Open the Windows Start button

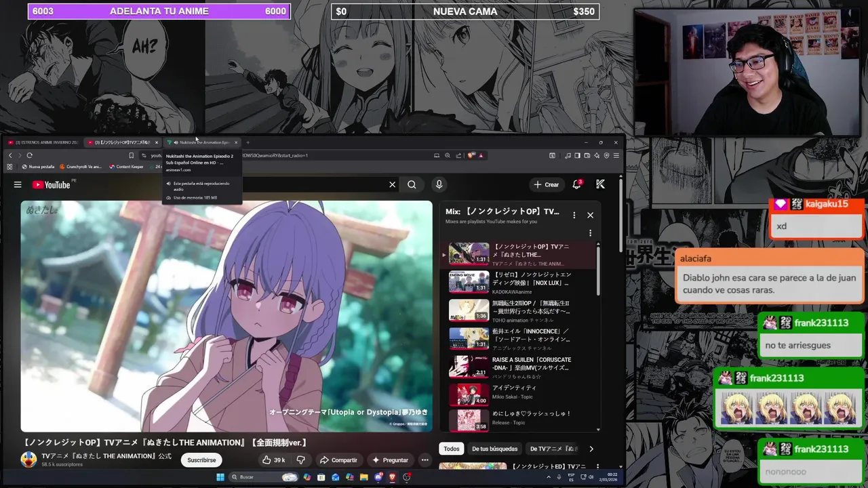pos(220,477)
